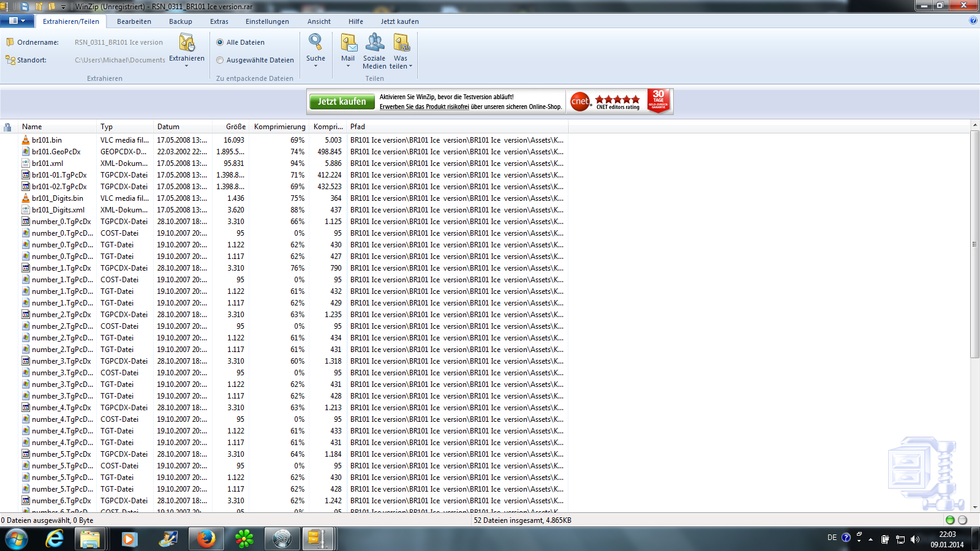The width and height of the screenshot is (980, 551).
Task: Click the VLC cone icon beside br101_Digits.bin
Action: click(x=26, y=198)
